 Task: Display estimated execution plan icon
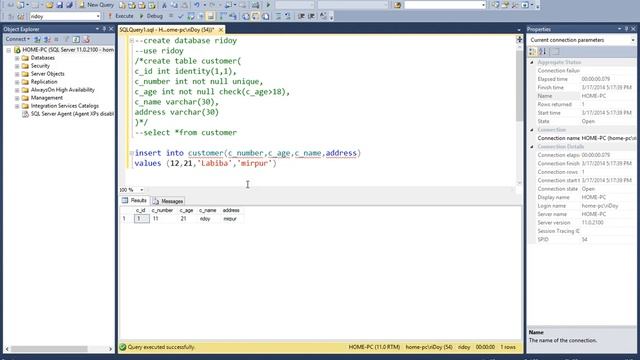pos(191,16)
